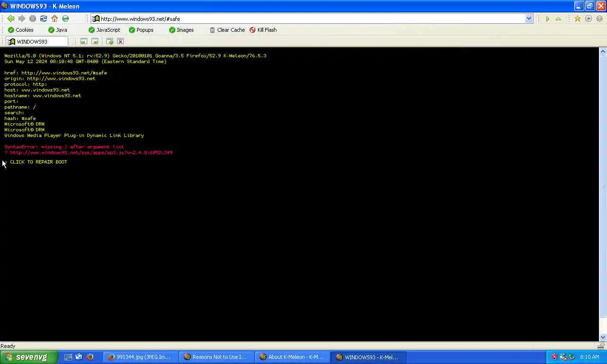
Task: Click the green Go arrow after address bar
Action: pyautogui.click(x=547, y=18)
